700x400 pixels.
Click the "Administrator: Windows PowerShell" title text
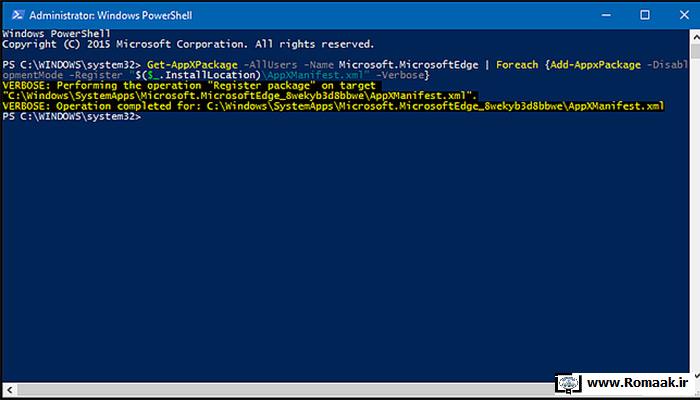(111, 15)
